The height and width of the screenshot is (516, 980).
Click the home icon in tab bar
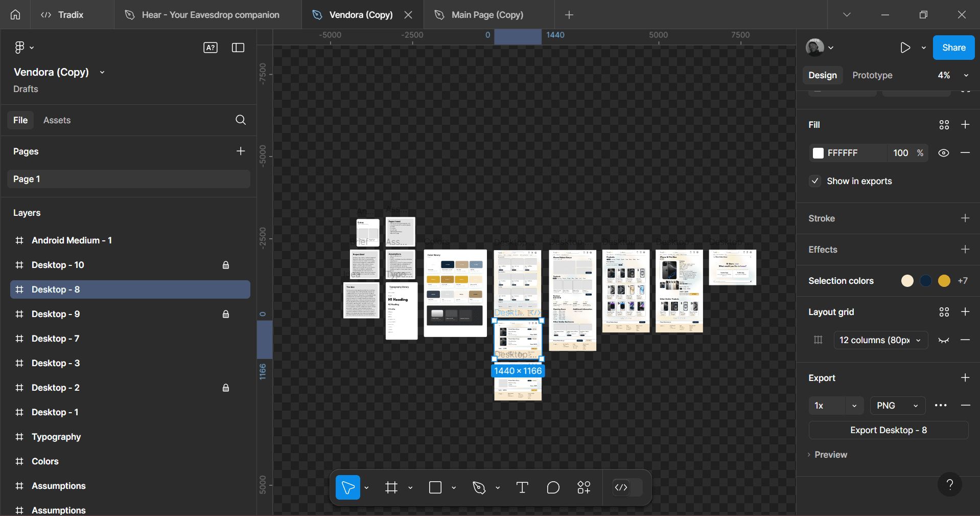point(15,15)
